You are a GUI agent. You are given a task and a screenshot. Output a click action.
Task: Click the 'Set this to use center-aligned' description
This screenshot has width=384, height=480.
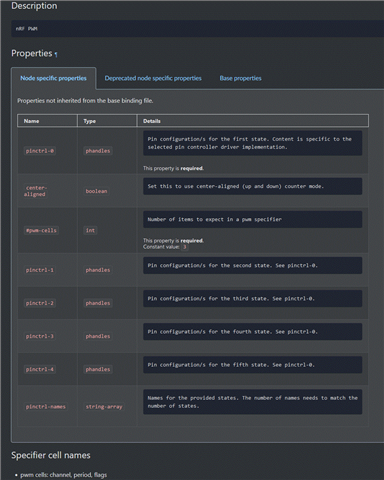[252, 186]
